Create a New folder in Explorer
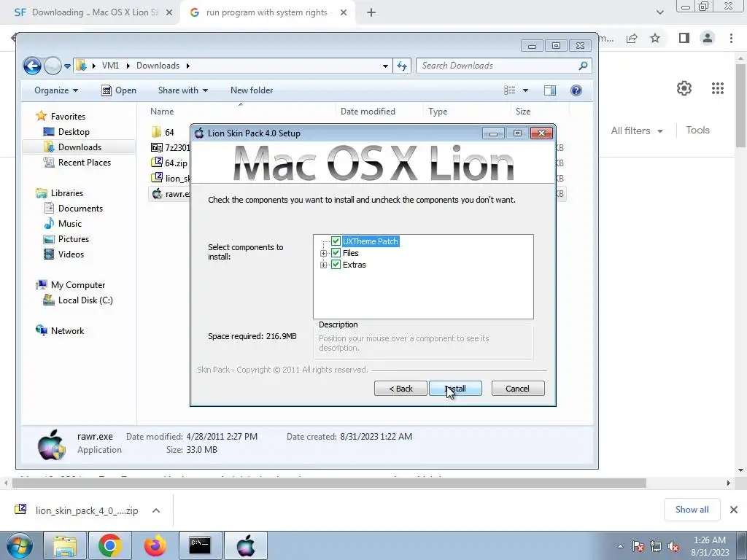Image resolution: width=747 pixels, height=560 pixels. 252,90
